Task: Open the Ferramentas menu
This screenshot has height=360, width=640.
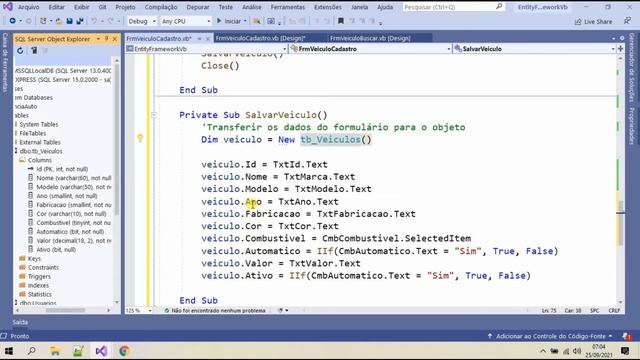Action: click(288, 7)
